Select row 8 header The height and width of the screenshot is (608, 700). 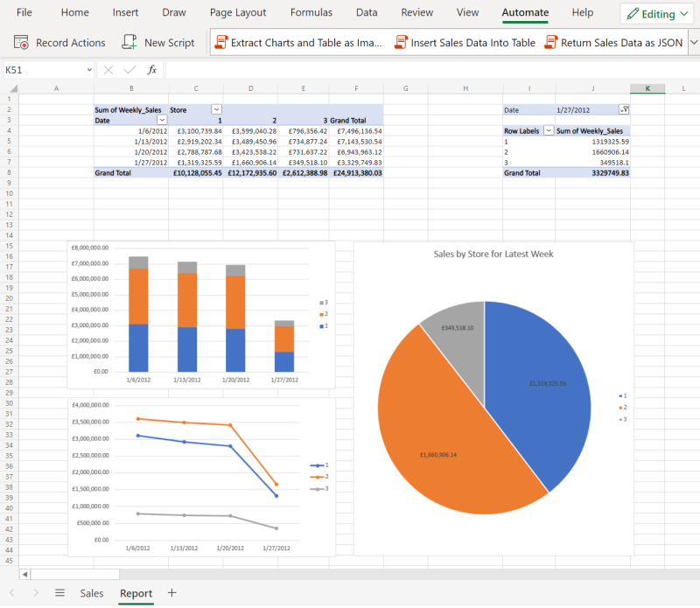click(9, 172)
